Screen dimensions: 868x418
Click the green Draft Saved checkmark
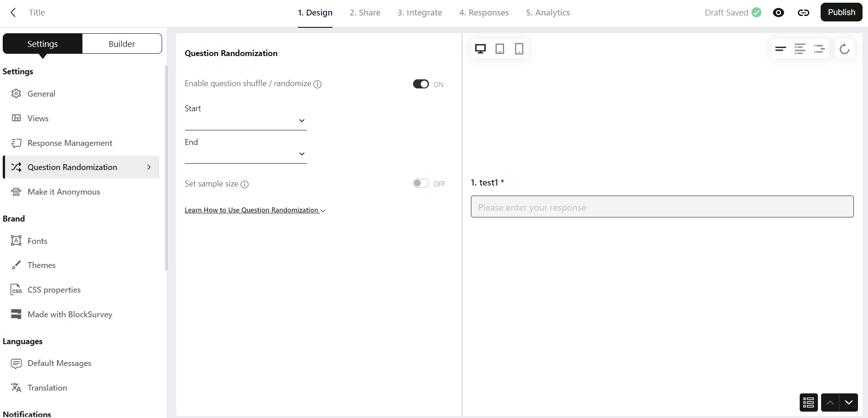tap(756, 12)
